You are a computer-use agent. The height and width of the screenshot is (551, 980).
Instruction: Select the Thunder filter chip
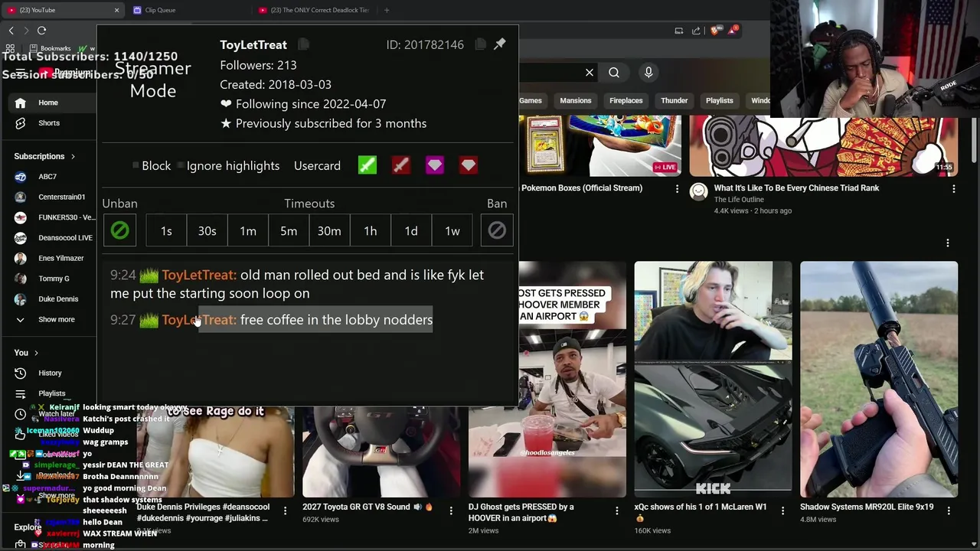[x=675, y=100]
